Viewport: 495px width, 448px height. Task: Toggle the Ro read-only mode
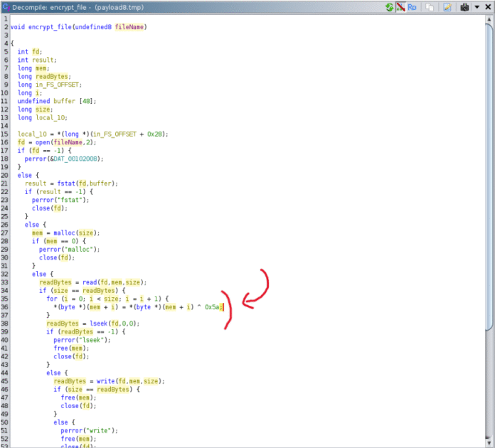[x=413, y=6]
